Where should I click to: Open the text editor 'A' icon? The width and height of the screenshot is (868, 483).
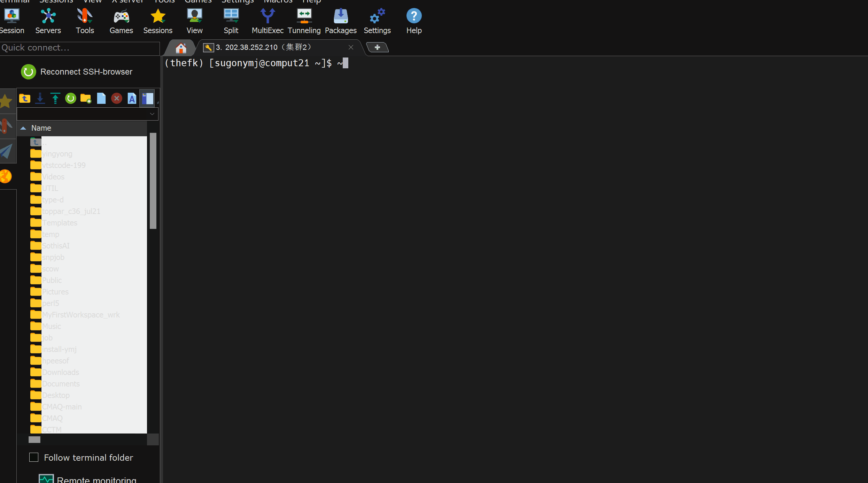click(x=132, y=99)
